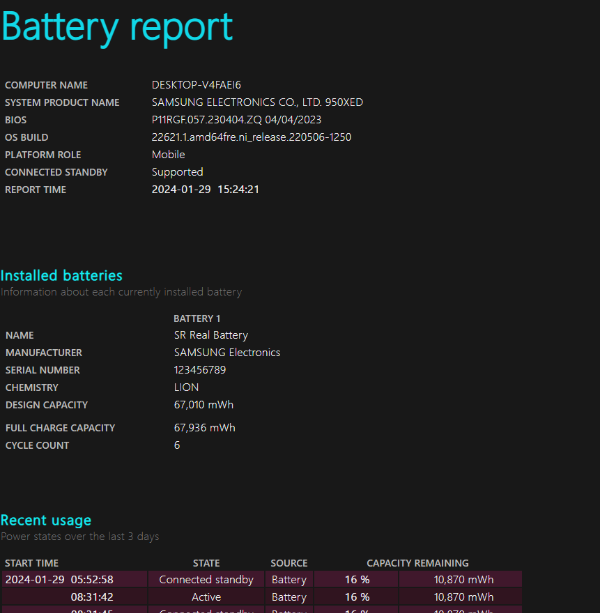Click the COMPUTER NAME label
The image size is (600, 613).
[x=46, y=85]
